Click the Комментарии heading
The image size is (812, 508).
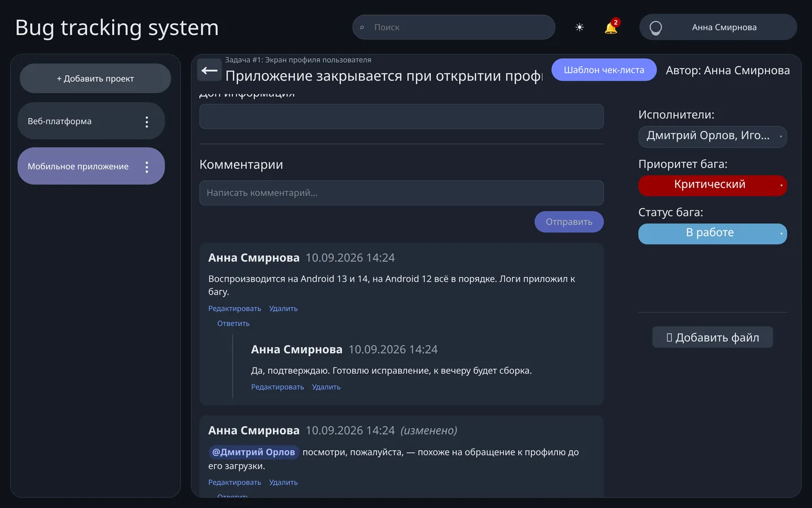tap(241, 165)
